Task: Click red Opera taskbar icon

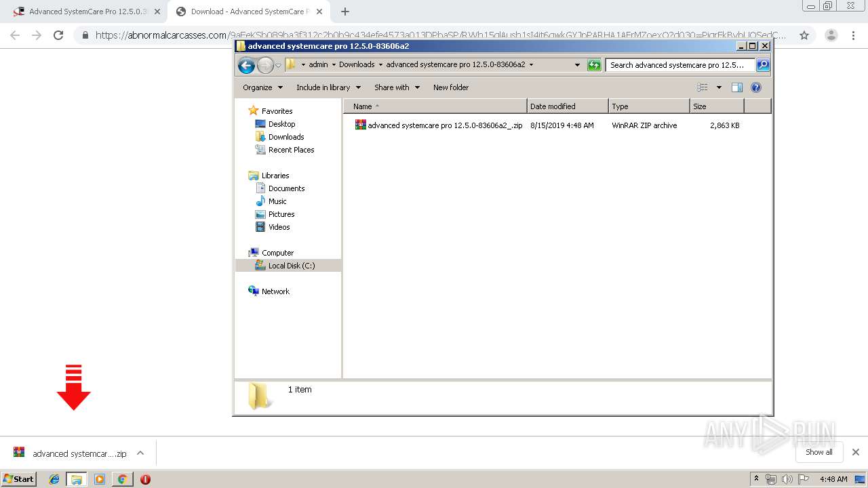Action: pyautogui.click(x=145, y=479)
